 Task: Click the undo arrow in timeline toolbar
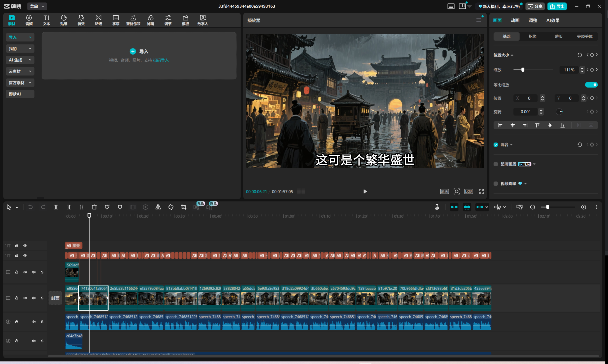(31, 207)
